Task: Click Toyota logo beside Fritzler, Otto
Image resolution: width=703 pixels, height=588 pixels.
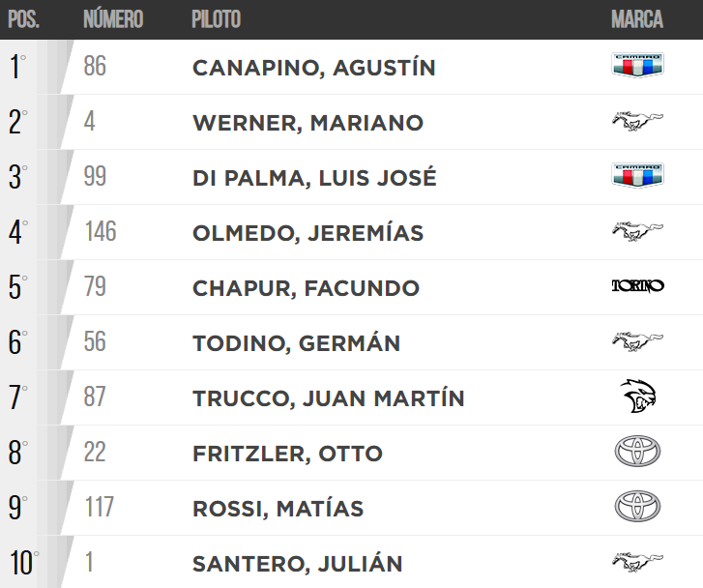Action: pyautogui.click(x=637, y=452)
